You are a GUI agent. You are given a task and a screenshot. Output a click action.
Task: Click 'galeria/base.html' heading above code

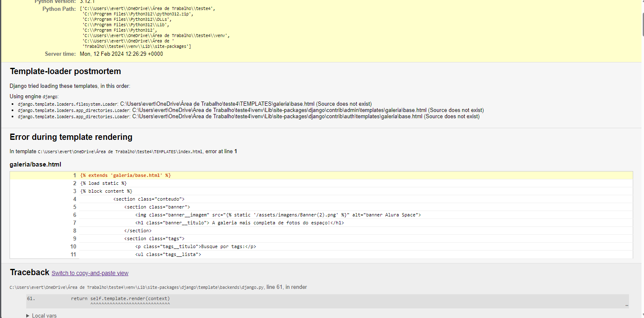pyautogui.click(x=35, y=164)
